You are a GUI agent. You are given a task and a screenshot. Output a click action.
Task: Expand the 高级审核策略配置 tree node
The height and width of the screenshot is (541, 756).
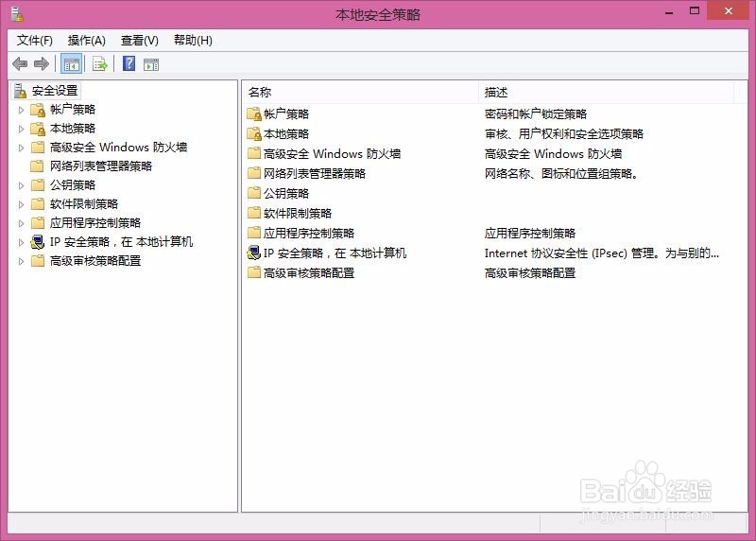[x=21, y=261]
